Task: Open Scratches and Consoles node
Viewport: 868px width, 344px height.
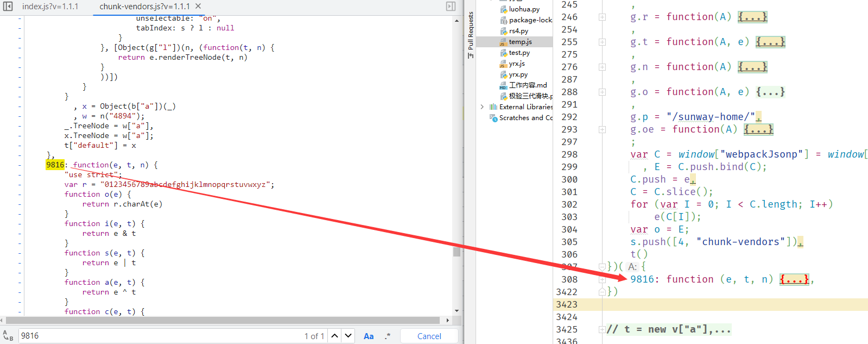Action: (525, 118)
